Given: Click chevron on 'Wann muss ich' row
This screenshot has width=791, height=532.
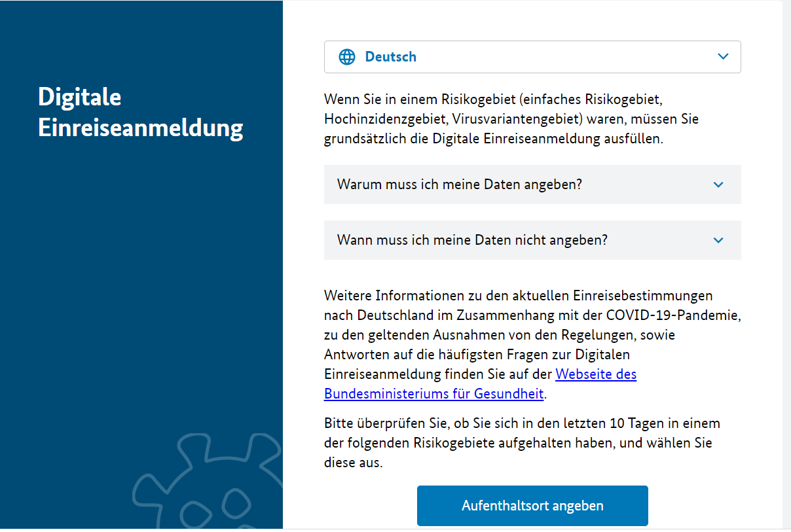Looking at the screenshot, I should click(x=718, y=240).
